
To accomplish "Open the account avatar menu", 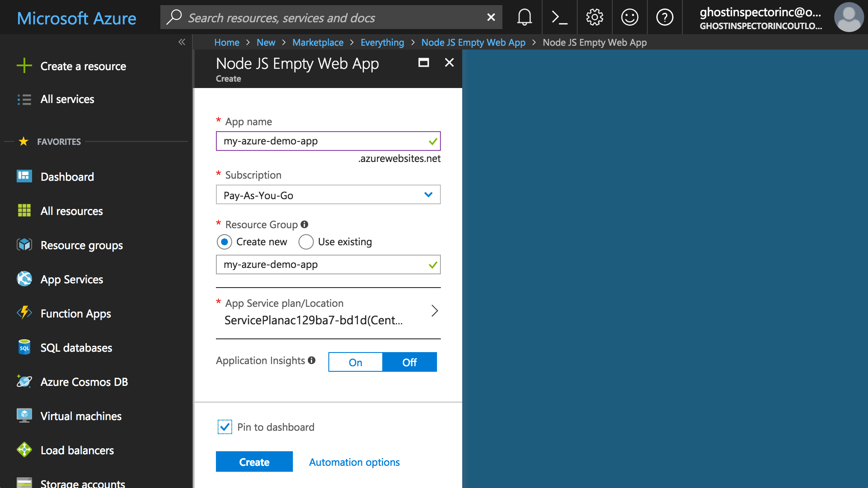I will 849,17.
